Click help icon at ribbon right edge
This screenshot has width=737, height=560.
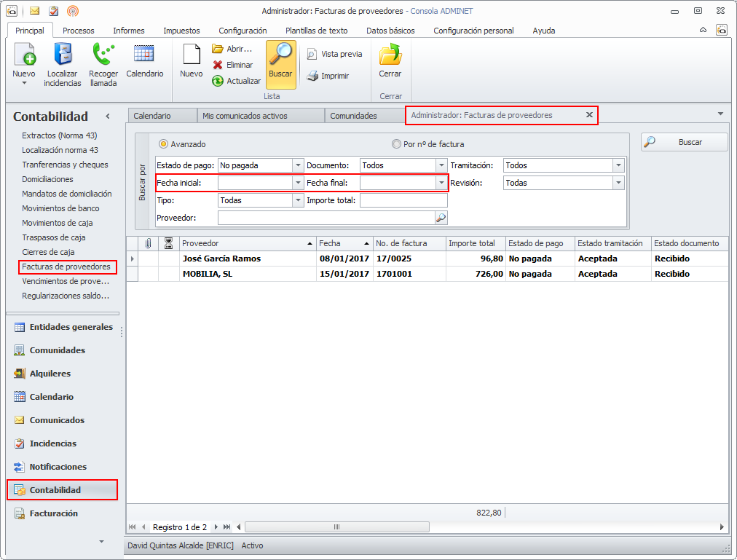tap(722, 30)
